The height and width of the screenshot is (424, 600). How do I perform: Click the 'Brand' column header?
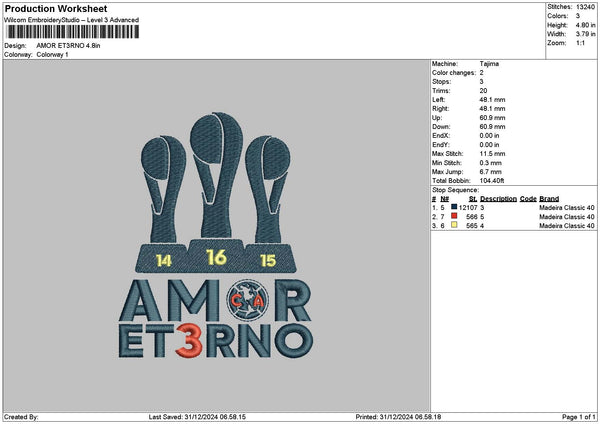pos(549,199)
